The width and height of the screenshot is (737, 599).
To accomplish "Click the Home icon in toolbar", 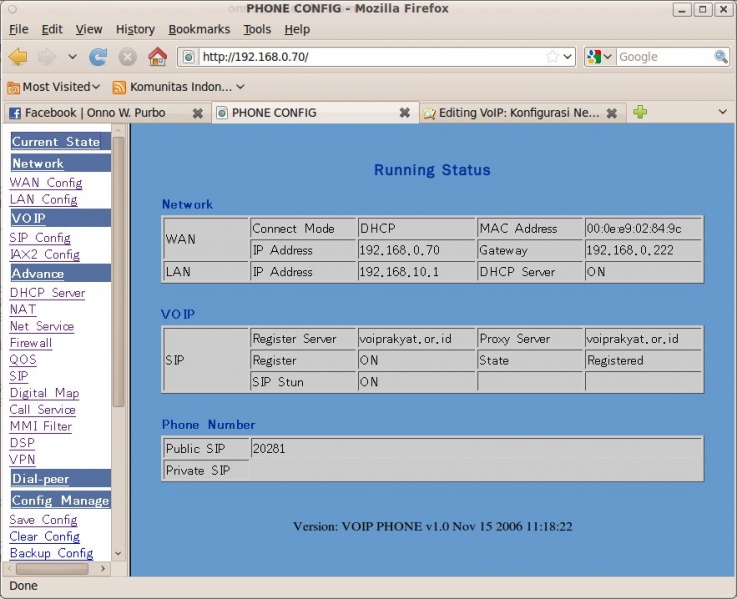I will [x=157, y=57].
